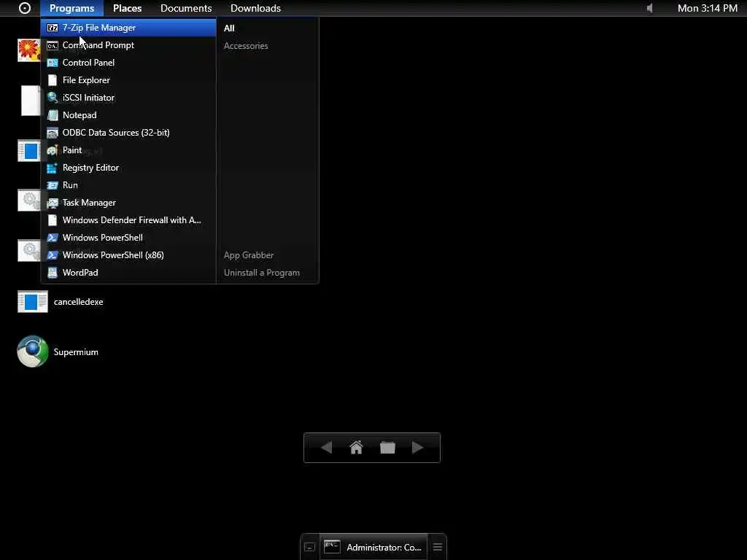Launch WordPad from the list
Screen dimensions: 747x560
tap(128, 273)
